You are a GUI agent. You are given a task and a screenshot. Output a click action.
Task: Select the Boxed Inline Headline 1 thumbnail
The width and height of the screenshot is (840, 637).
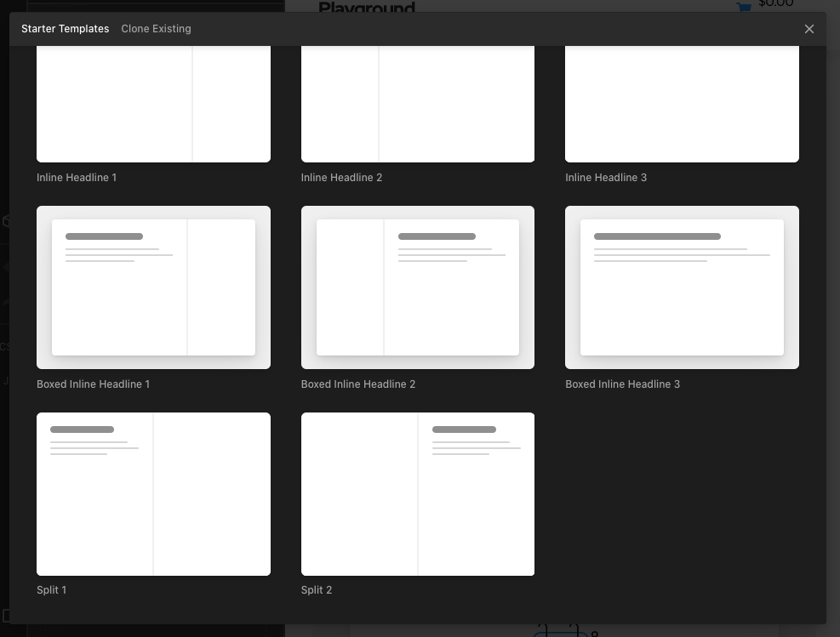point(153,287)
